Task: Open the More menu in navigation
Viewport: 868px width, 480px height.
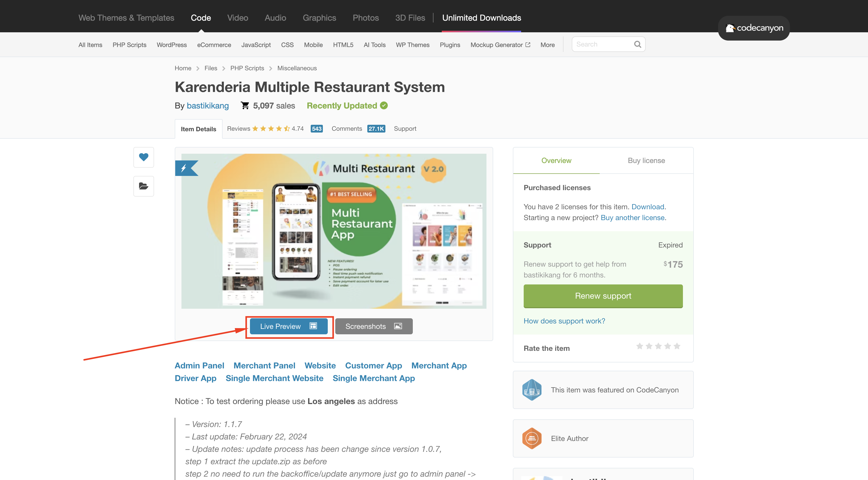Action: pyautogui.click(x=547, y=45)
